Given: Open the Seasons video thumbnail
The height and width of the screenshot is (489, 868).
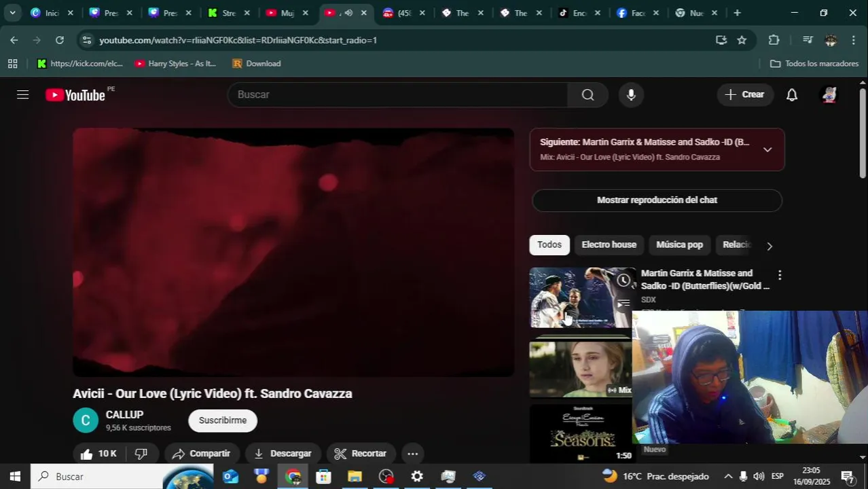Looking at the screenshot, I should (x=582, y=434).
